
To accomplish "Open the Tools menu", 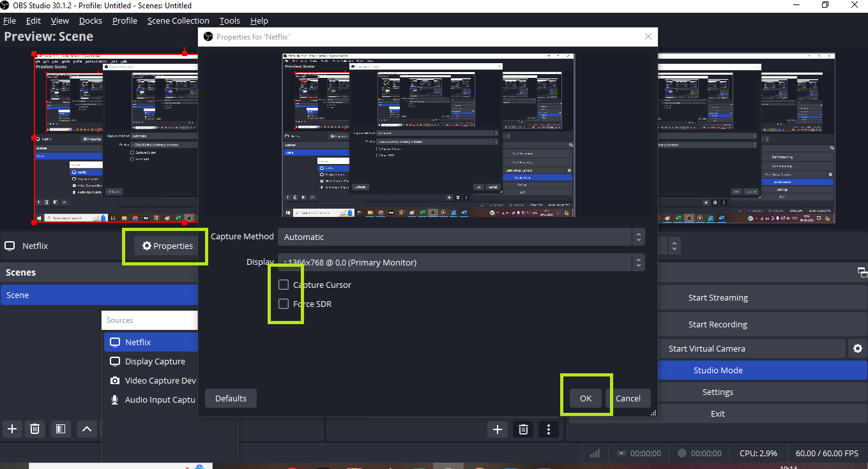I will pos(230,20).
